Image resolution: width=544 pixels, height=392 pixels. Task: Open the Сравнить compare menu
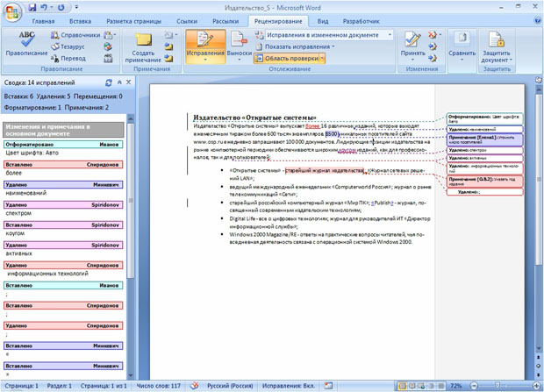[462, 46]
